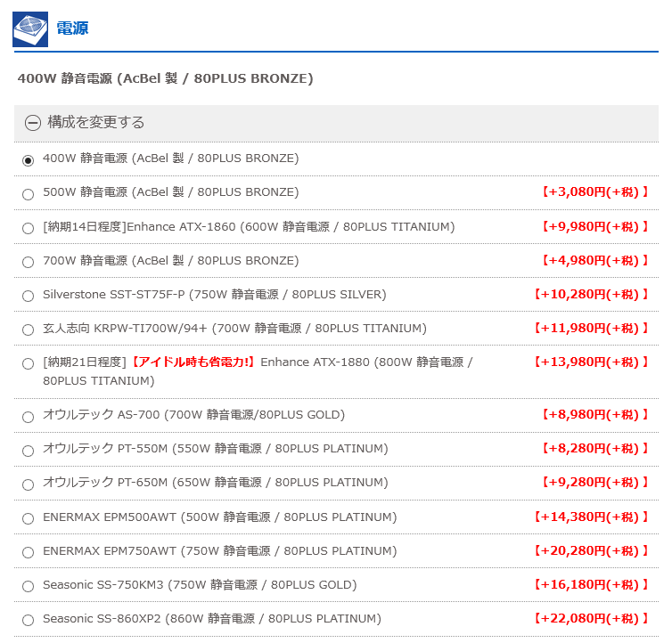Viewport: 672px width, 643px height.
Task: Pick the オウルテック AS-700 GOLD option
Action: 28,418
